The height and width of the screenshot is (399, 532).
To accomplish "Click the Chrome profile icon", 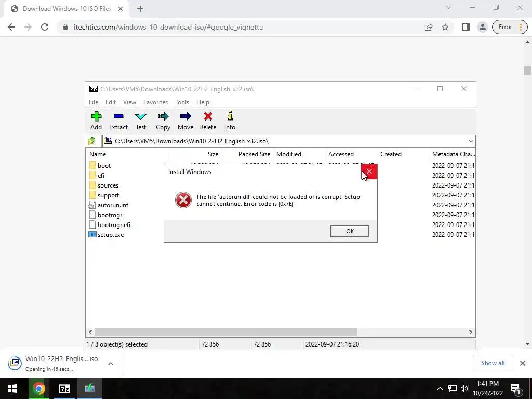I will pyautogui.click(x=482, y=27).
